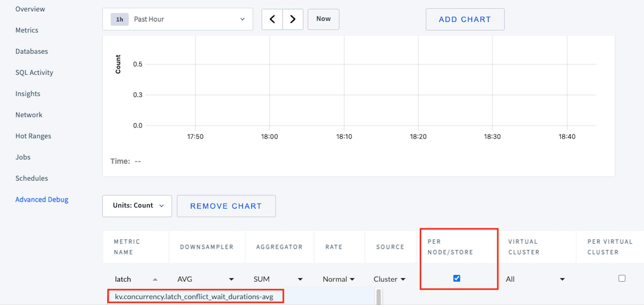Enable the Per Virtual Cluster checkbox
The width and height of the screenshot is (644, 305).
click(x=622, y=278)
